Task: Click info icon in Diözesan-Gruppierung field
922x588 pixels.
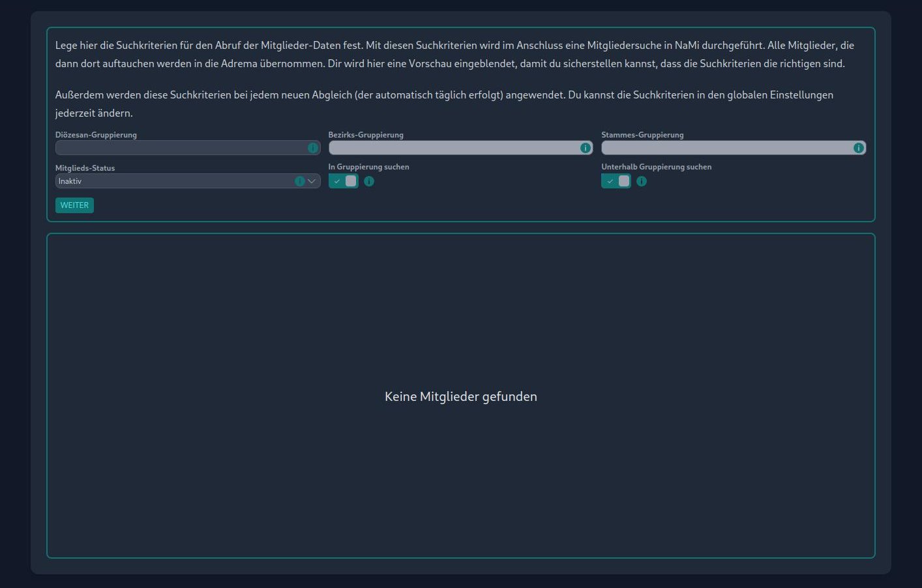Action: coord(313,148)
